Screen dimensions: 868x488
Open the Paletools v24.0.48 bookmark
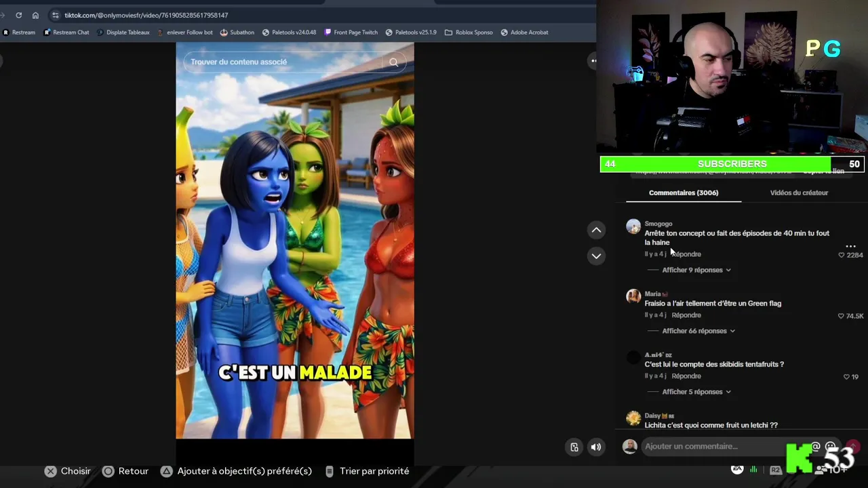click(289, 32)
